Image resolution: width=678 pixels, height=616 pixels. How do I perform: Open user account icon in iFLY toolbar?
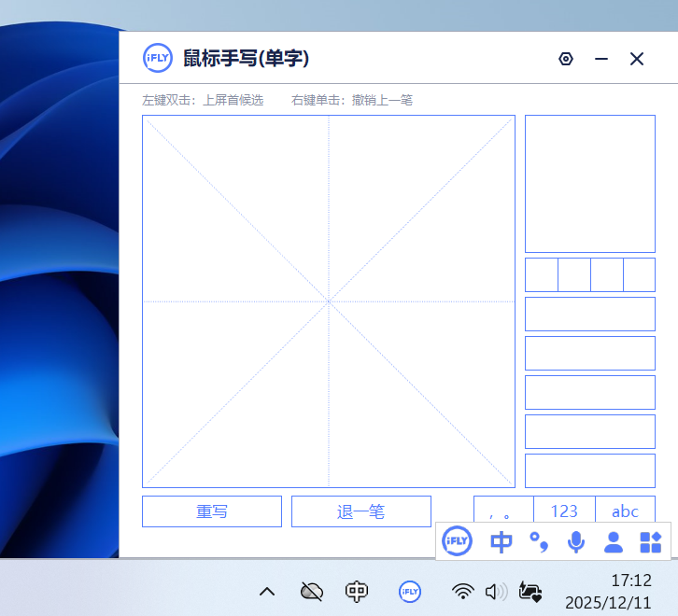point(614,541)
